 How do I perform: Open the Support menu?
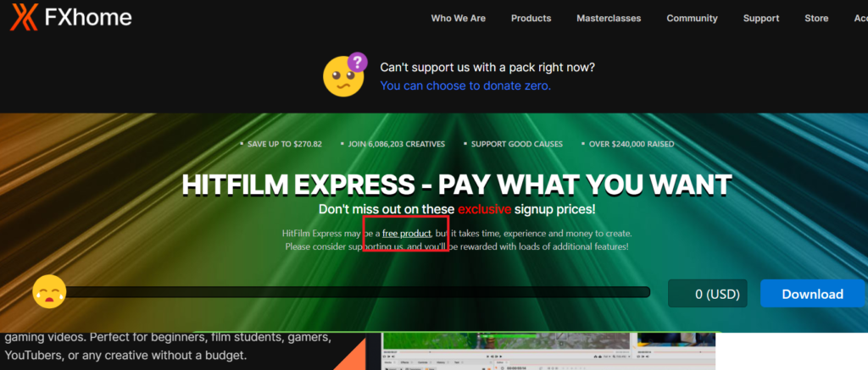point(761,19)
